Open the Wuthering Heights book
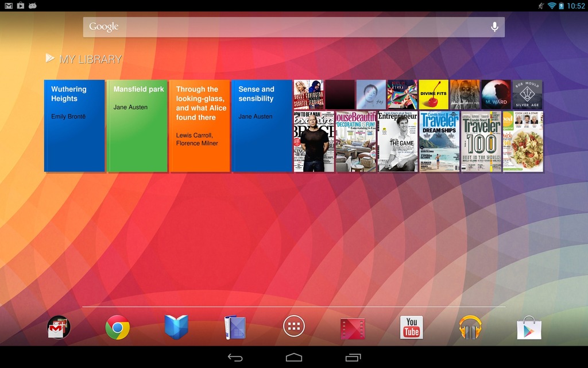 click(x=74, y=126)
